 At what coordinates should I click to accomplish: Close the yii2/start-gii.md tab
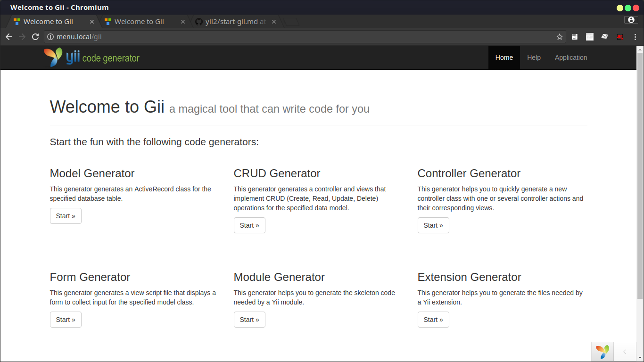pos(274,22)
